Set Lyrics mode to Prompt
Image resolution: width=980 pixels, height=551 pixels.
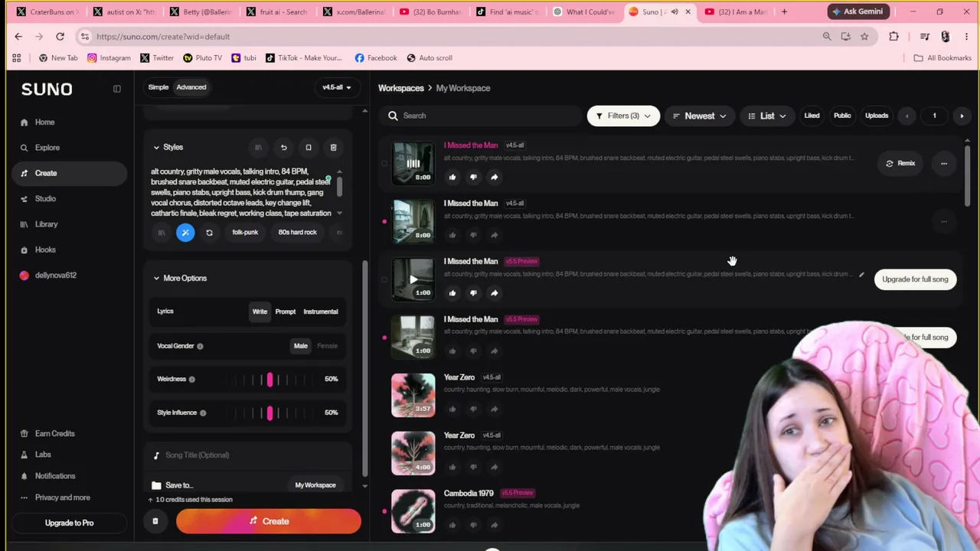click(x=286, y=311)
